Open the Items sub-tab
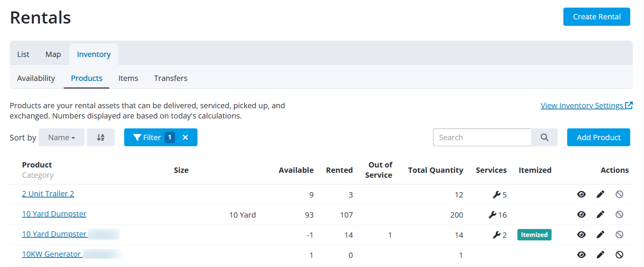 tap(128, 78)
